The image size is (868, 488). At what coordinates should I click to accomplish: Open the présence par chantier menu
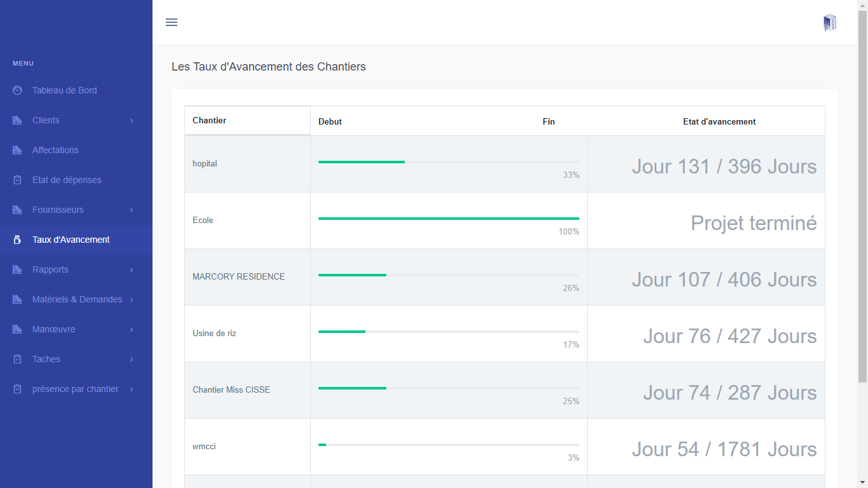(x=75, y=389)
